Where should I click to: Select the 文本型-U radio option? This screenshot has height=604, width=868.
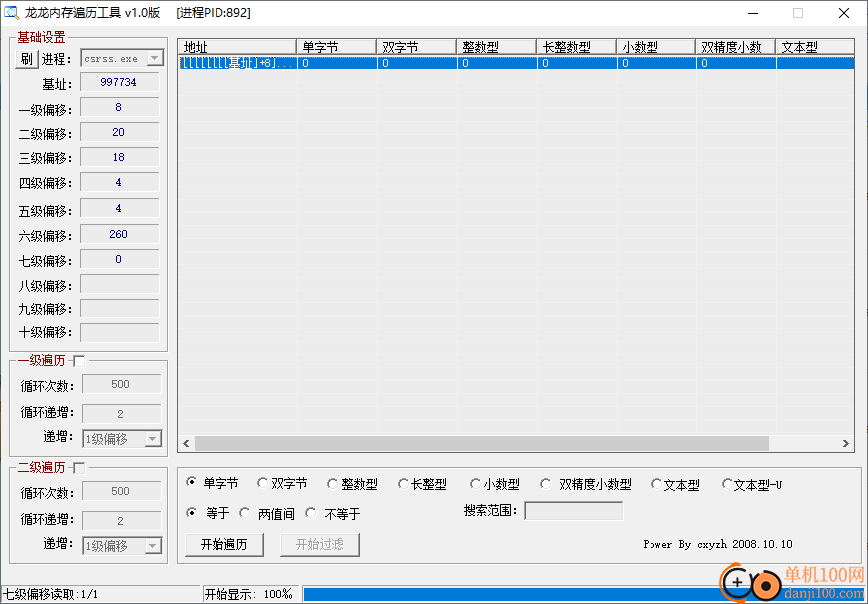pos(727,484)
